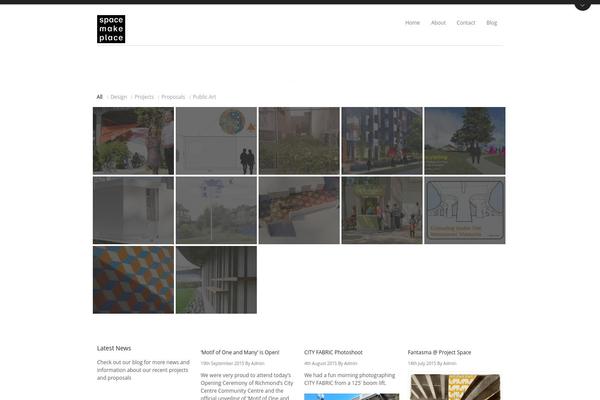Screen dimensions: 600x400
Task: Open the thumbnail of the patterned orange plaza
Action: click(299, 210)
